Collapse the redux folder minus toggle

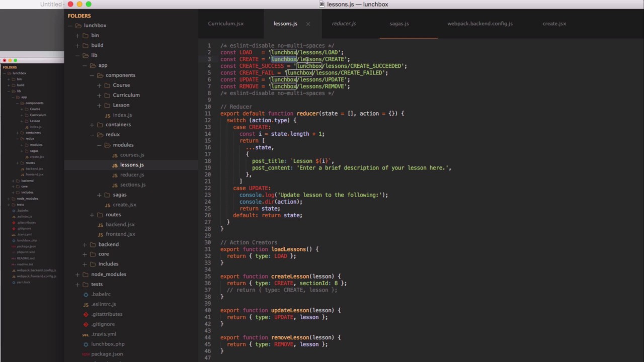92,135
